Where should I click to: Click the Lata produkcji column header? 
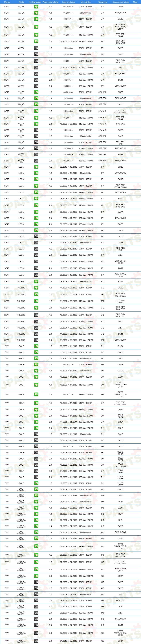[69, 2]
